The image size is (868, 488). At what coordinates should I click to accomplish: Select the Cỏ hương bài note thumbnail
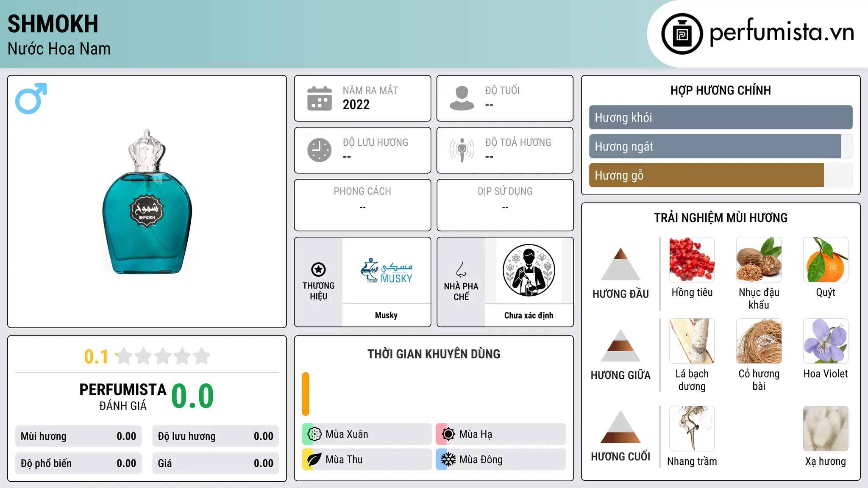tap(759, 341)
